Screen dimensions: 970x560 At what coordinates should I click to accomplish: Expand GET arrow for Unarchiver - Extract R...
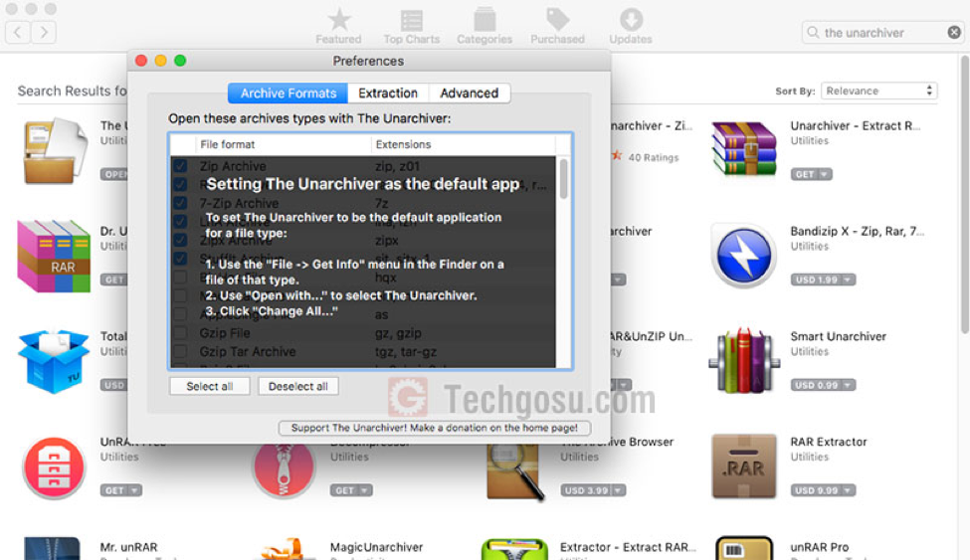tap(824, 174)
